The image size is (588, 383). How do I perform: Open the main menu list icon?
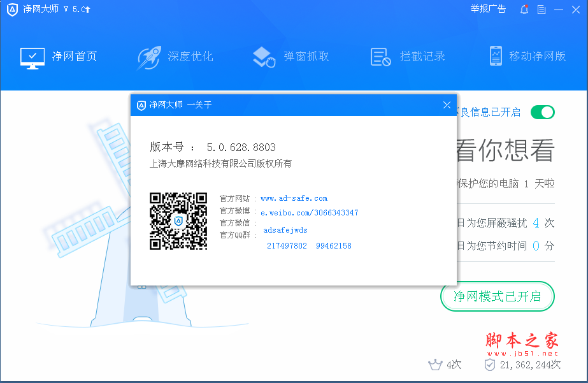coord(541,10)
